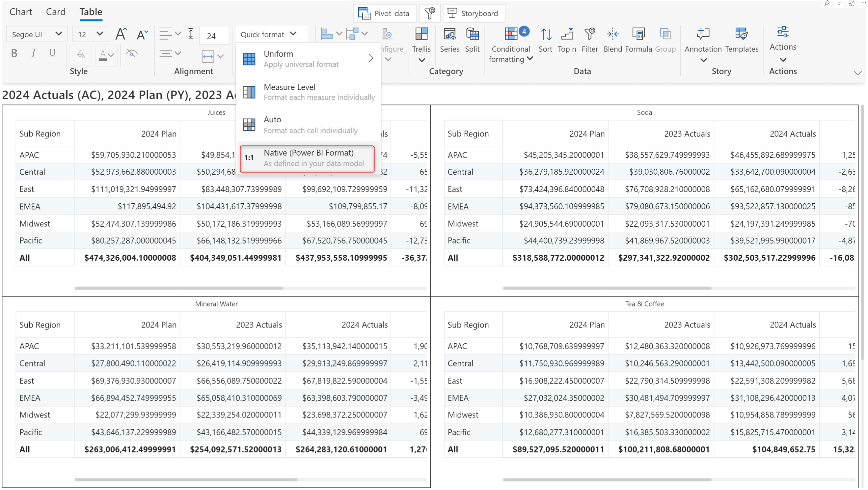Select Native (Power BI Format) option
This screenshot has height=490, width=868.
(x=307, y=159)
